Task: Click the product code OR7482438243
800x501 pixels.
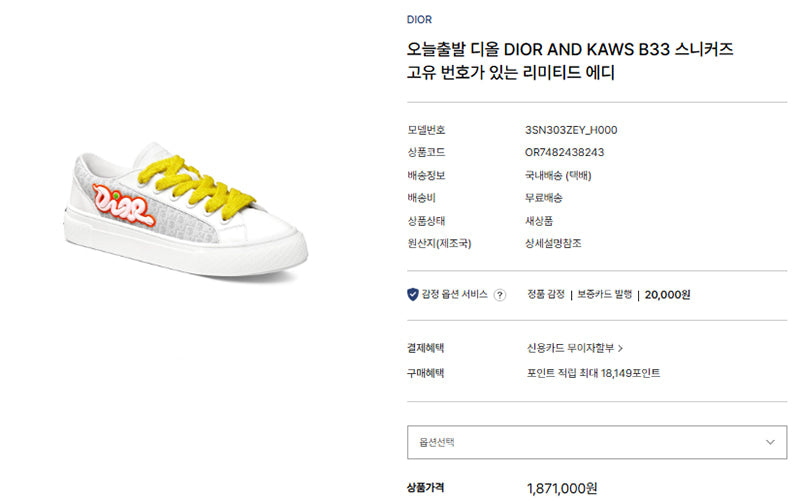Action: tap(564, 153)
